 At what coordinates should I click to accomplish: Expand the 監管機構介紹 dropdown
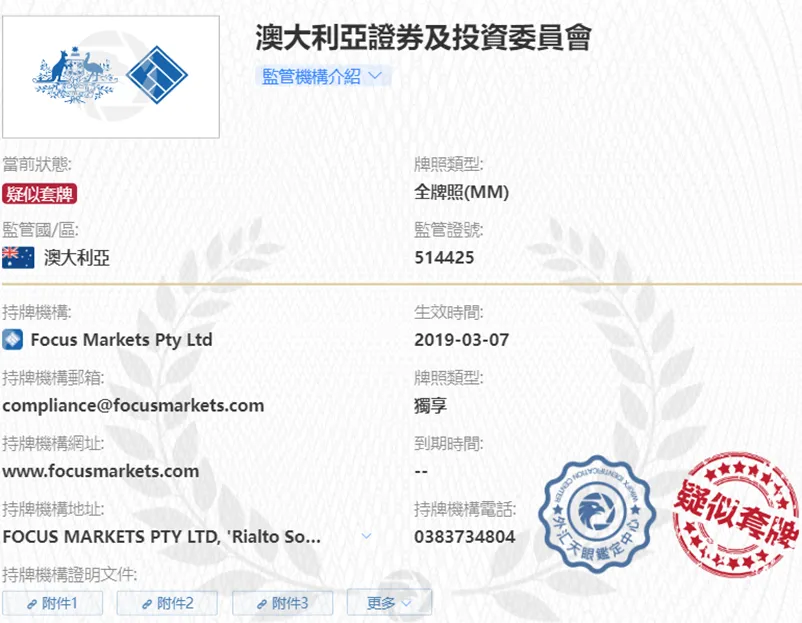tap(323, 76)
